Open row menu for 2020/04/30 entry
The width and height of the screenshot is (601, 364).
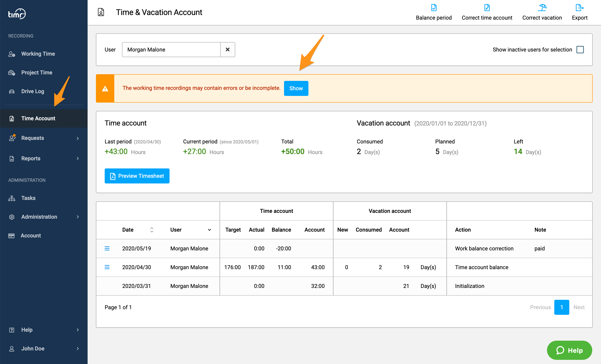[x=107, y=267]
